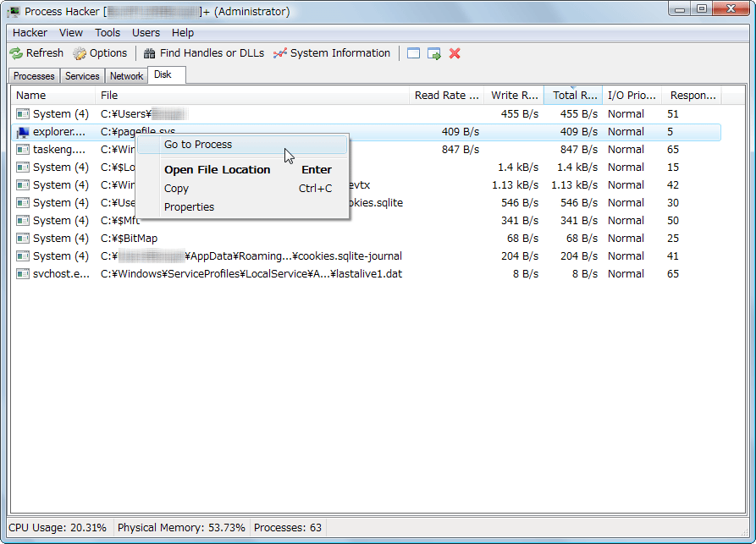The width and height of the screenshot is (756, 544).
Task: Choose Copy in the context menu
Action: 242,189
